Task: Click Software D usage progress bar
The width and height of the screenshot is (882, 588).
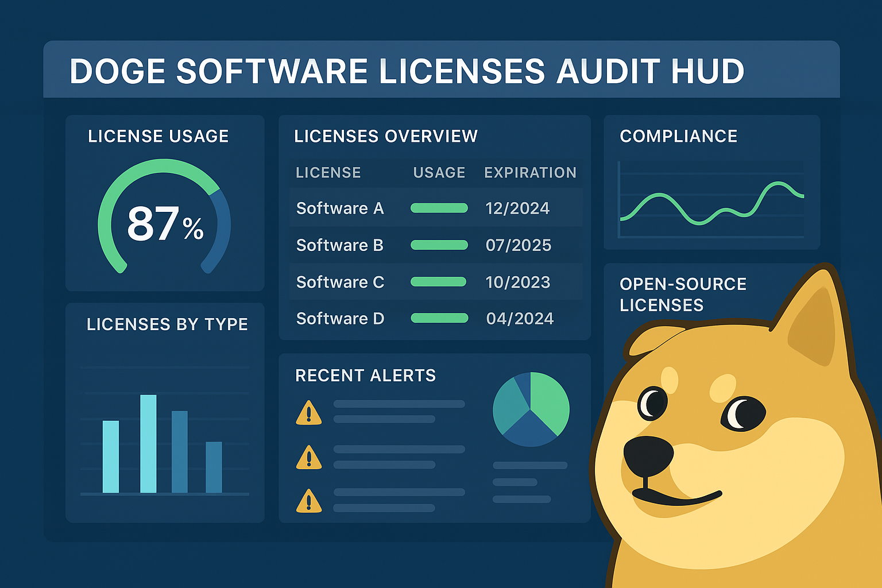Action: coord(439,318)
